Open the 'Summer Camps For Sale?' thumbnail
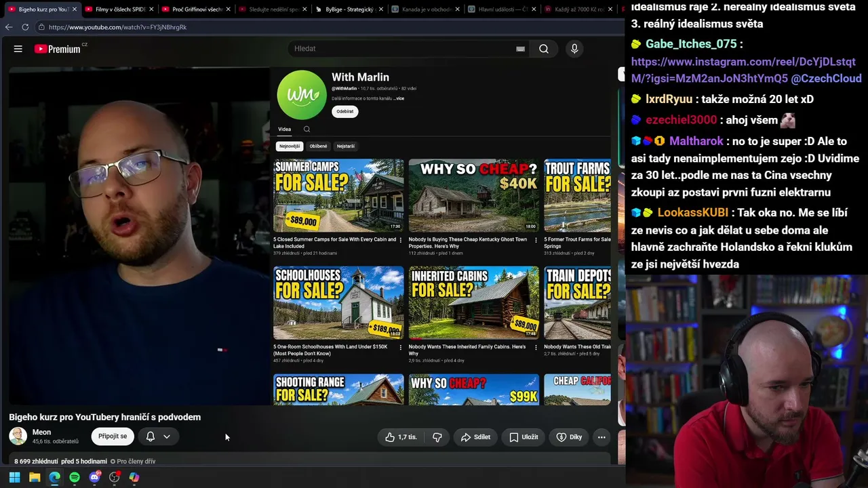The image size is (868, 488). (x=338, y=196)
